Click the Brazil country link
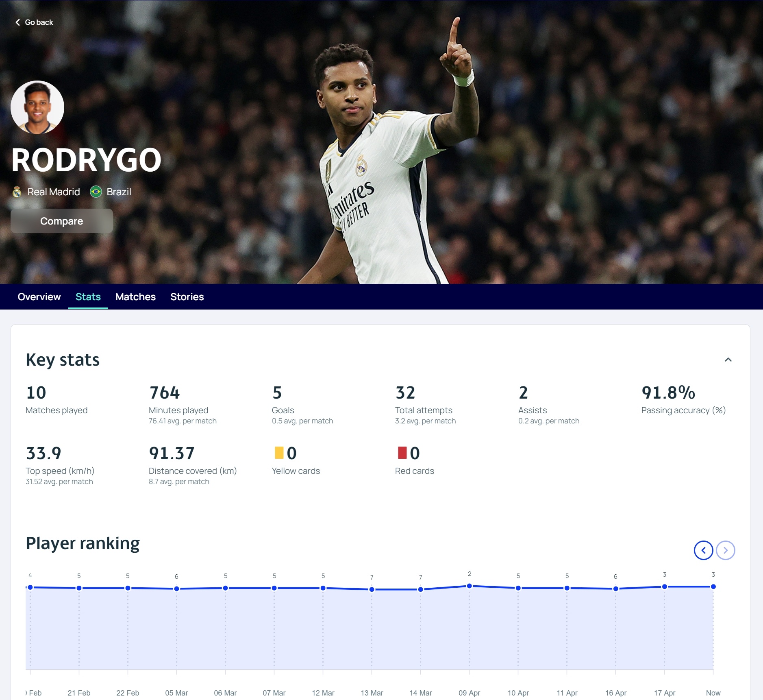The width and height of the screenshot is (763, 700). coord(119,192)
